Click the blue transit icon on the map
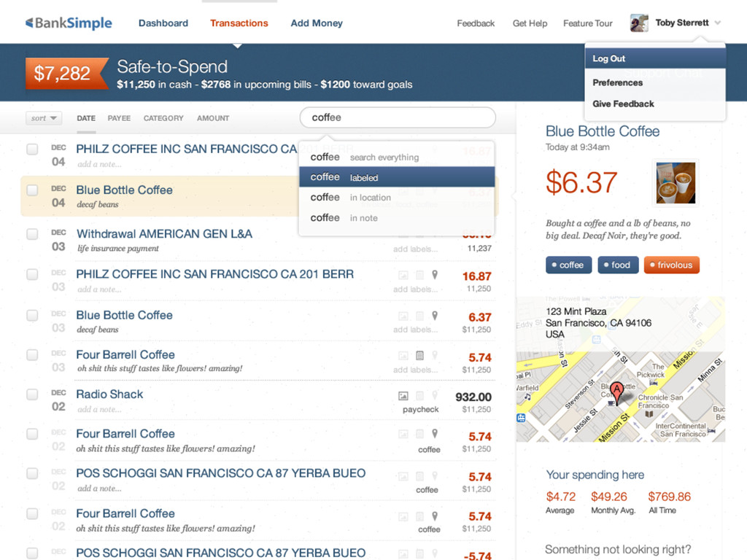 pos(521,418)
